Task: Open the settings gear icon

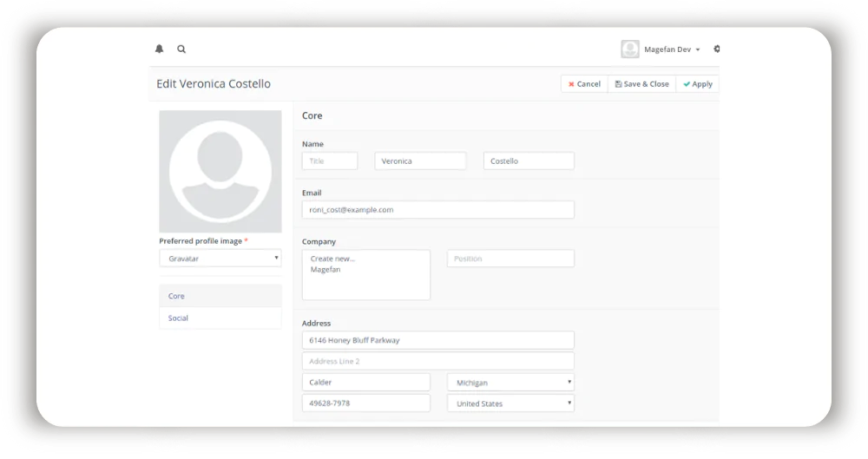Action: (716, 49)
